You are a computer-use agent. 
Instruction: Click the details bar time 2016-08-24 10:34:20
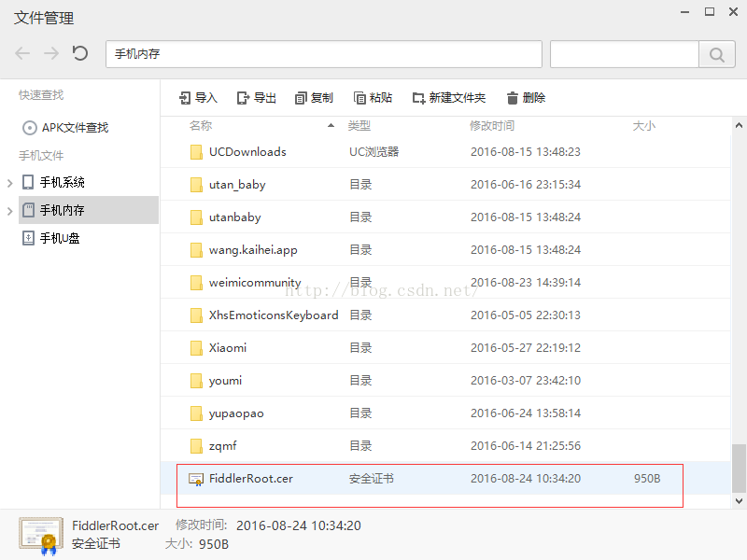pyautogui.click(x=299, y=525)
